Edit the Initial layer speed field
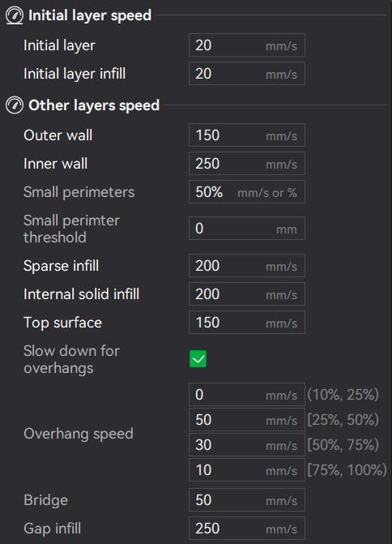 tap(247, 45)
